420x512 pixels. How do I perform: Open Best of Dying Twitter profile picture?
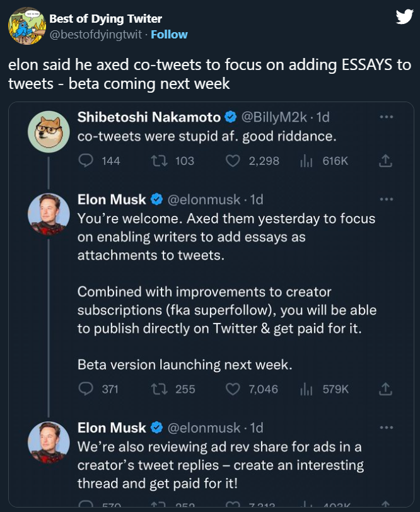click(25, 26)
